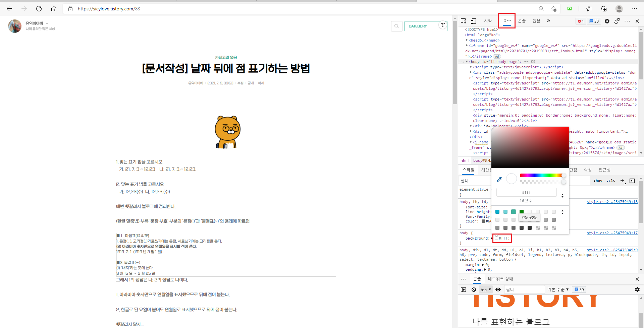Viewport: 644px width, 328px height.
Task: Expand the ins adsbygoogle node
Action: pos(471,72)
